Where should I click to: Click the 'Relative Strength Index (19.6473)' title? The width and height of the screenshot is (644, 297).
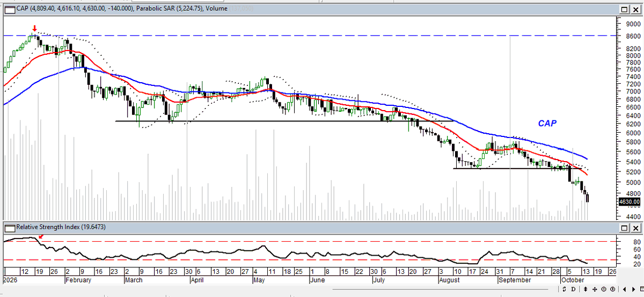click(x=60, y=228)
